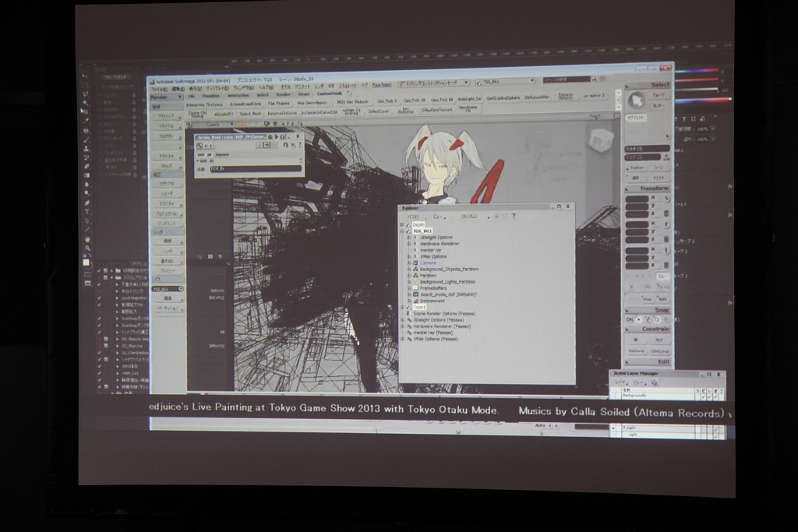Click the translate 't' icon in the Transform panel
This screenshot has height=532, width=798.
click(x=667, y=251)
